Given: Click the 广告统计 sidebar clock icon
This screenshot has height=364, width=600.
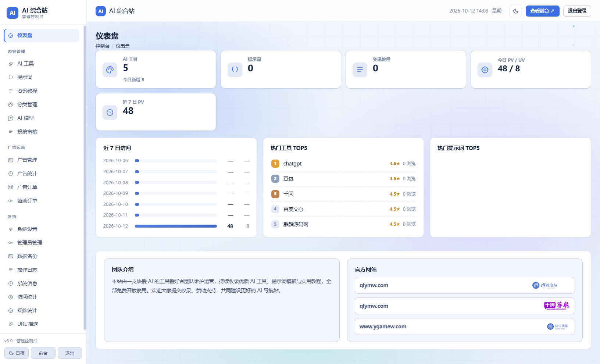Looking at the screenshot, I should (x=11, y=174).
